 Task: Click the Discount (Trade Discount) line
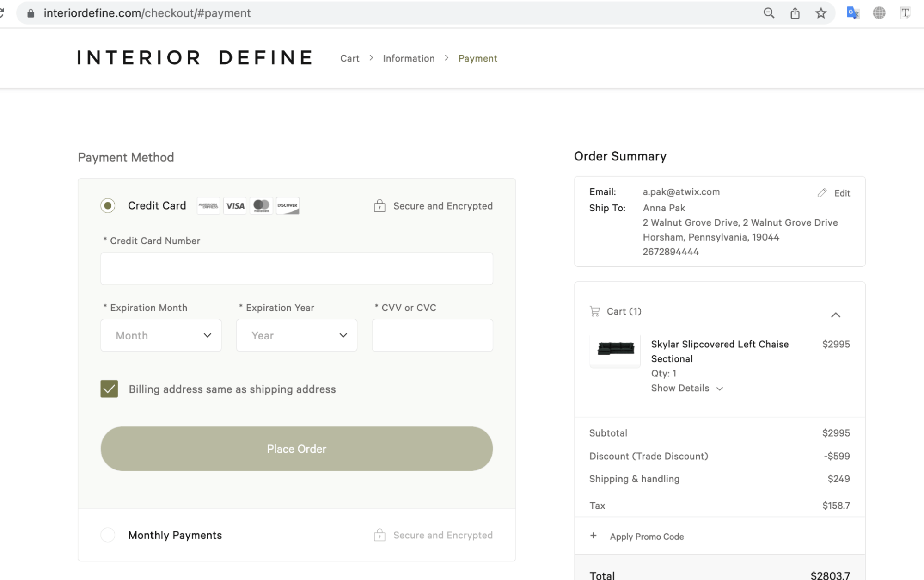[x=719, y=456]
